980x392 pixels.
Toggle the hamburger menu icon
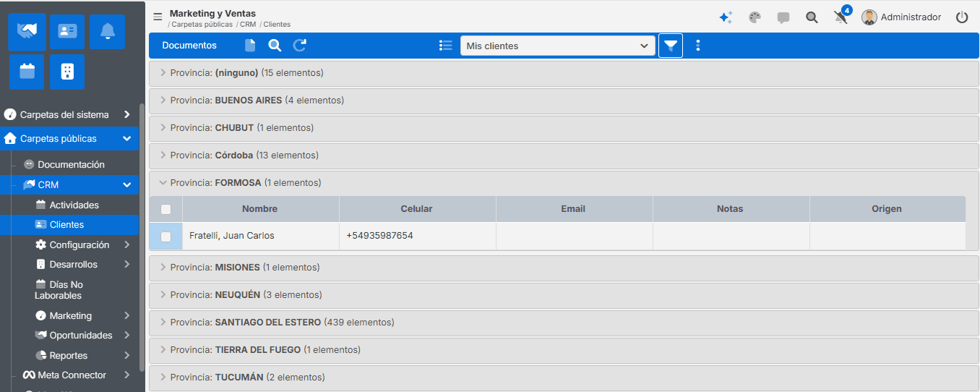(158, 17)
